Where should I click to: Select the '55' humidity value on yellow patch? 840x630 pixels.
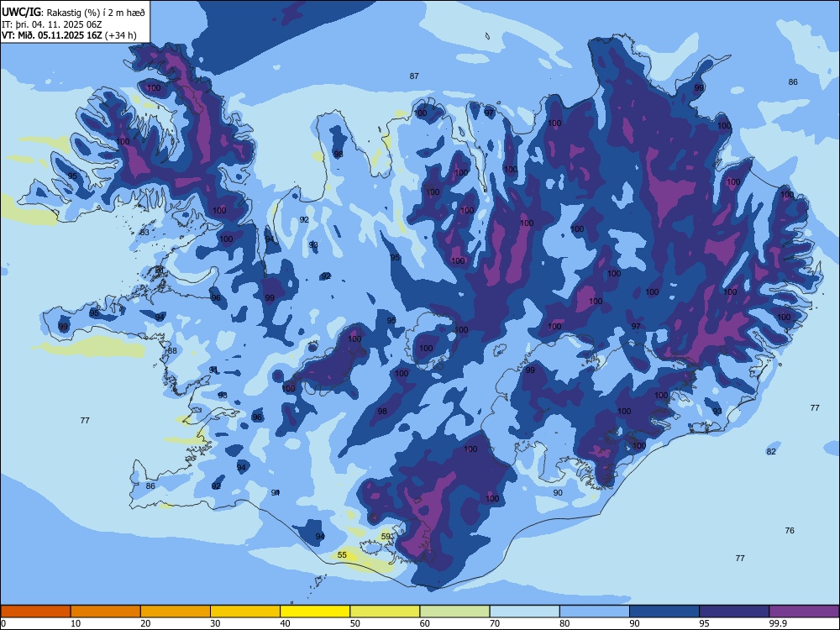pyautogui.click(x=343, y=555)
